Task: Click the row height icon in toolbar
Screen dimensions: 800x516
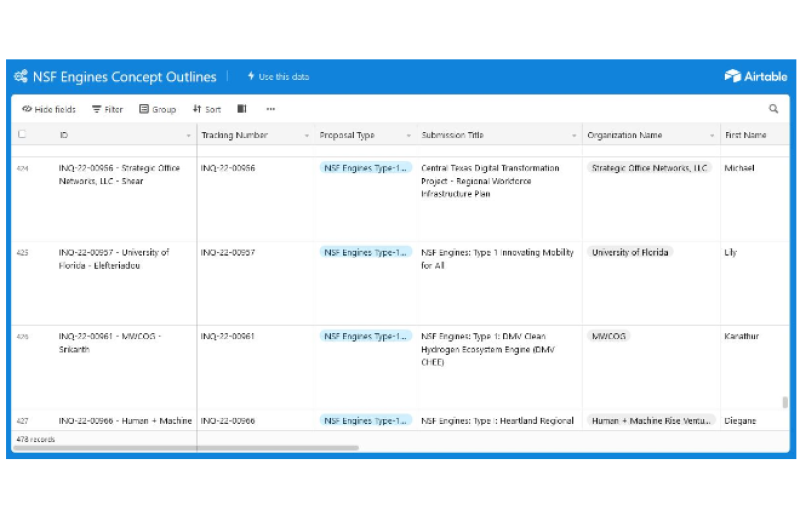Action: pyautogui.click(x=242, y=109)
